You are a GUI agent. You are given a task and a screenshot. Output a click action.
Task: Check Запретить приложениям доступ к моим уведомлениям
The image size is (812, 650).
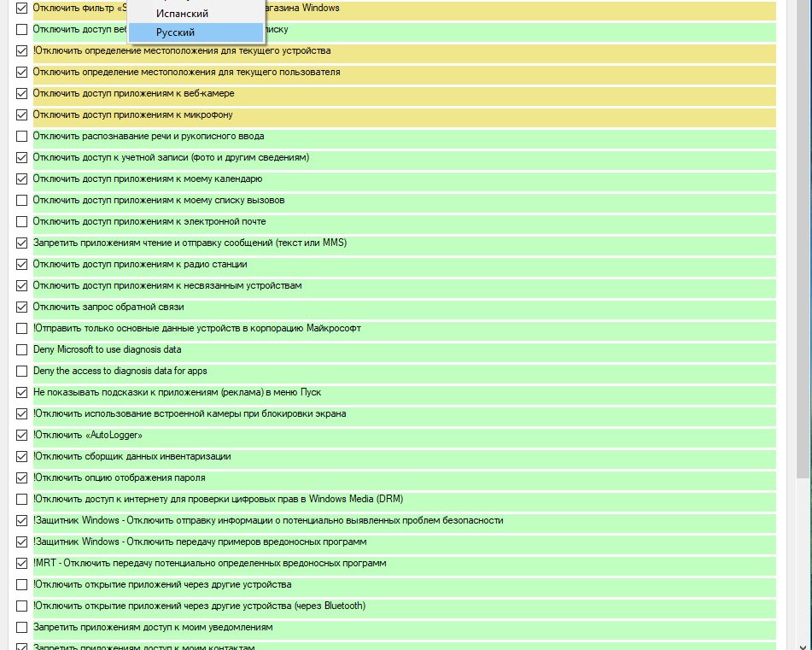point(21,627)
